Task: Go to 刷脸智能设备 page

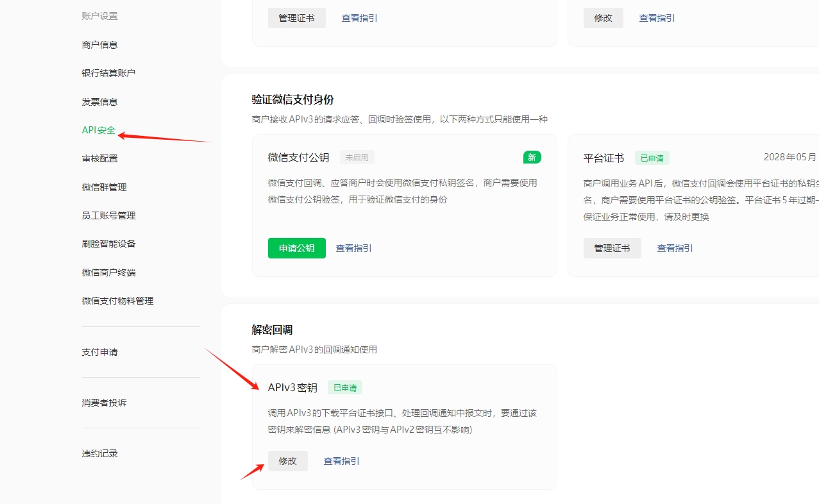Action: pyautogui.click(x=108, y=244)
